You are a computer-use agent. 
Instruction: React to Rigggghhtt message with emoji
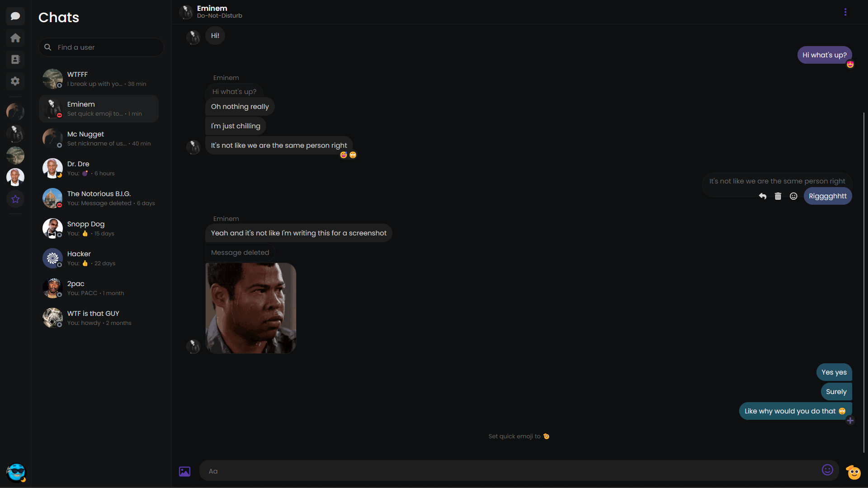793,196
